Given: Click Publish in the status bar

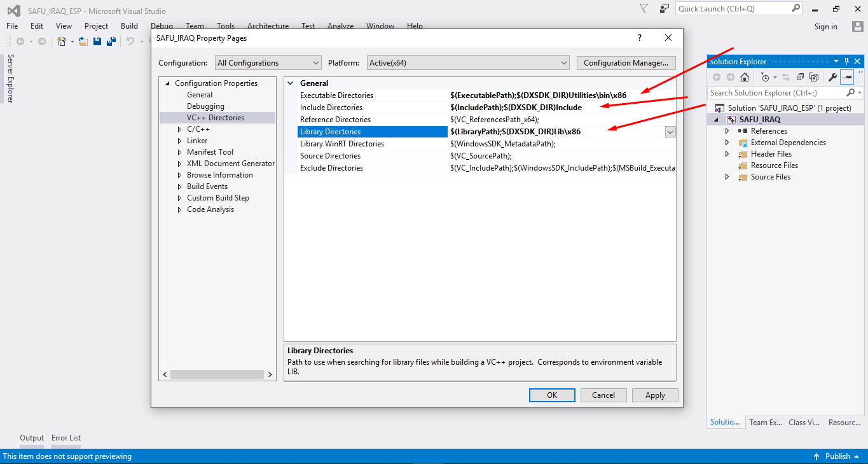Looking at the screenshot, I should 837,456.
